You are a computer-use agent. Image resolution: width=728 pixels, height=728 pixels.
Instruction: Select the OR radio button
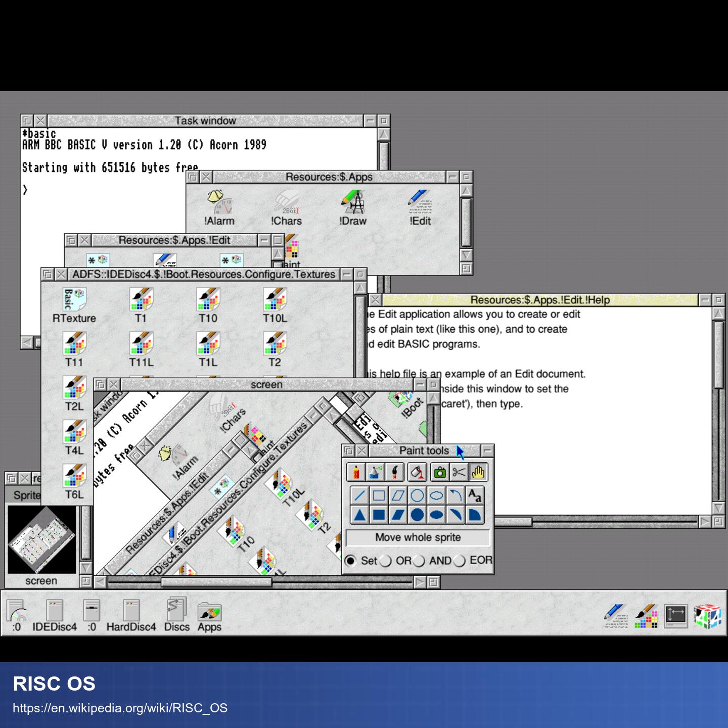pos(385,561)
